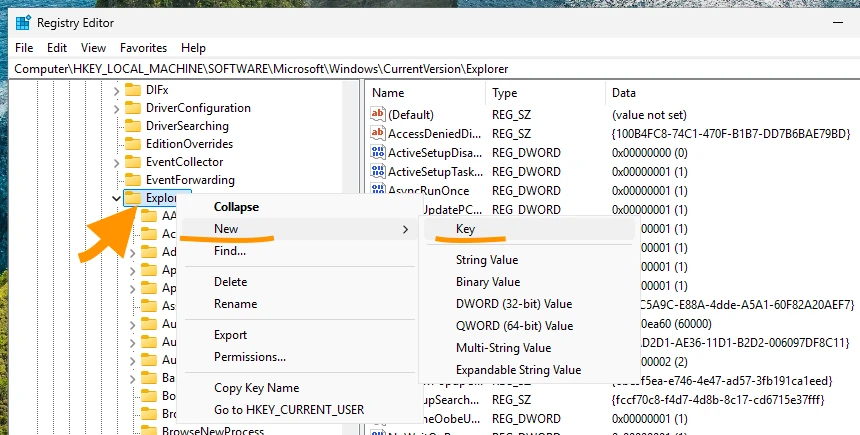The height and width of the screenshot is (435, 860).
Task: Expand the DriverConfiguration key
Action: [116, 109]
